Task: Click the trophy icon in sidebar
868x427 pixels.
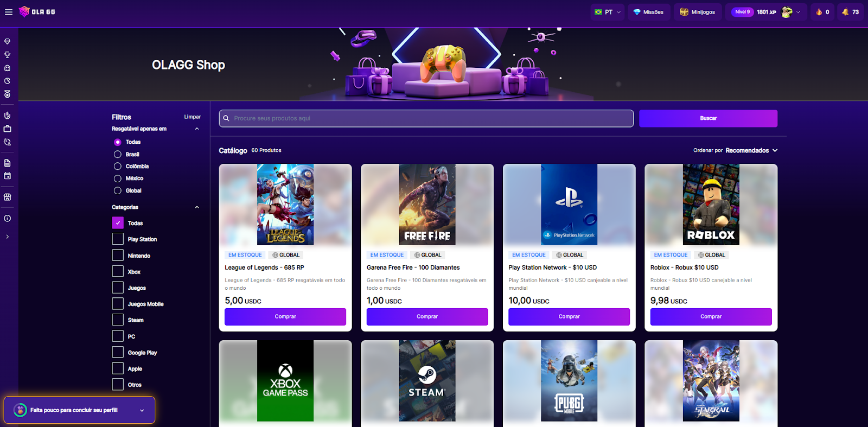Action: tap(8, 54)
